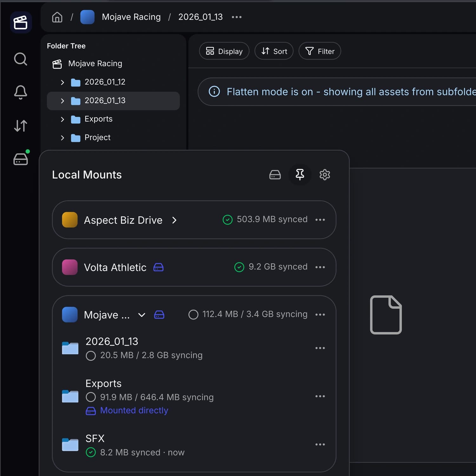
Task: Expand the Project folder chevron
Action: pos(63,138)
